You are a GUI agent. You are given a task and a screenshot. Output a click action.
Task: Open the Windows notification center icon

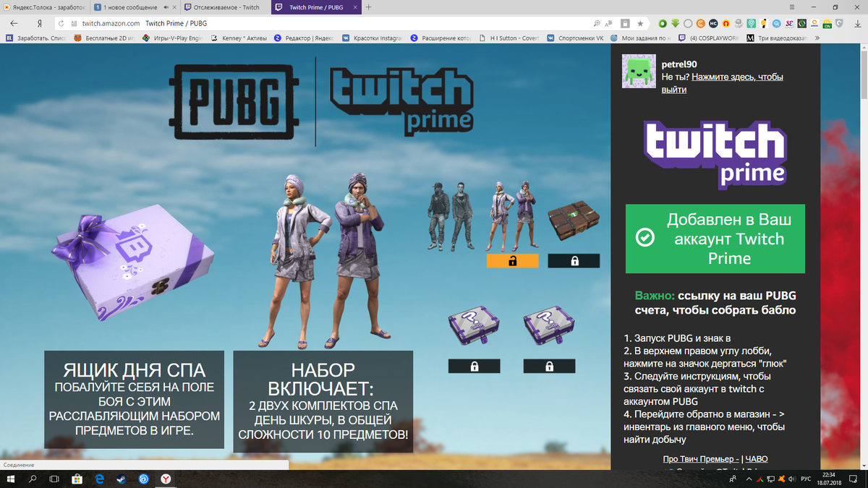854,479
